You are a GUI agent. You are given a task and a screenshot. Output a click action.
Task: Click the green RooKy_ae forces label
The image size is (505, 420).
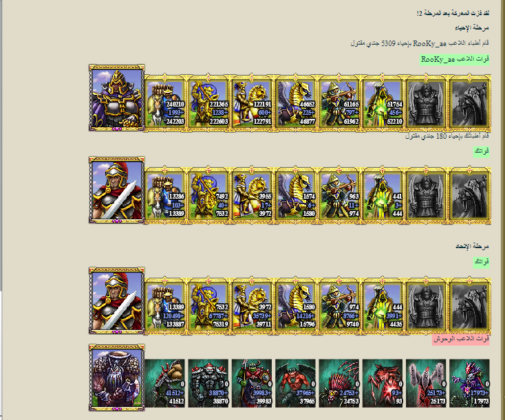[x=455, y=60]
